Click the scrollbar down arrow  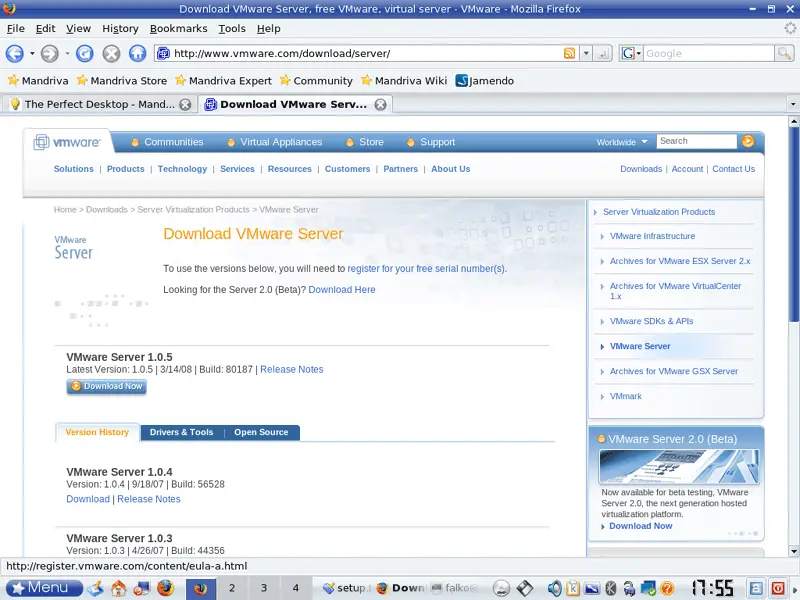[793, 551]
